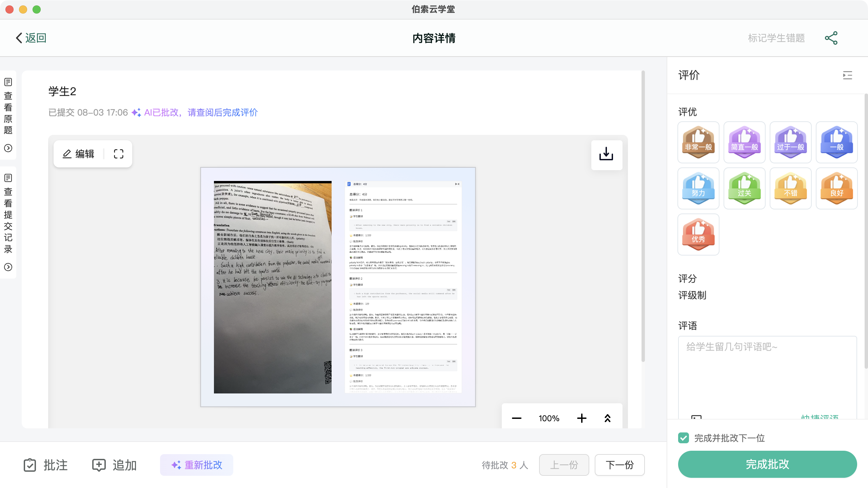Select the 一般 rating badge

836,142
